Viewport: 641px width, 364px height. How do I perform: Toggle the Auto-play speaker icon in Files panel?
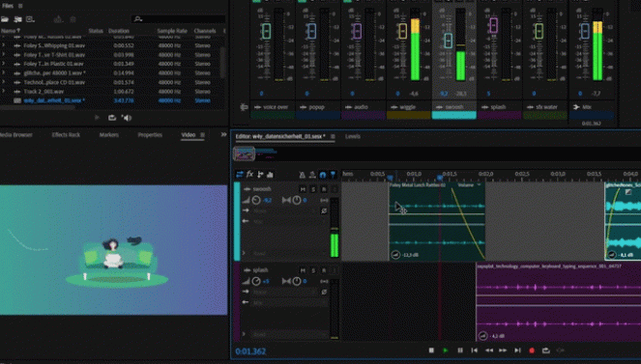[x=127, y=118]
